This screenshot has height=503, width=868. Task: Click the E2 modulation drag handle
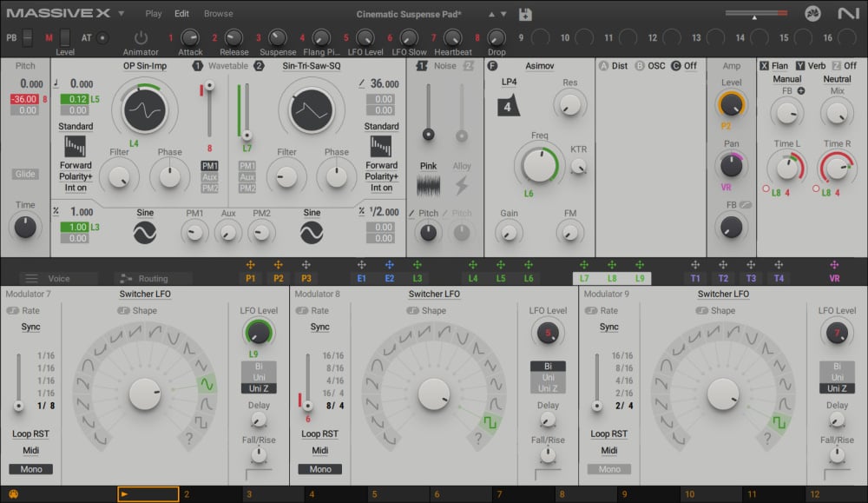point(389,265)
